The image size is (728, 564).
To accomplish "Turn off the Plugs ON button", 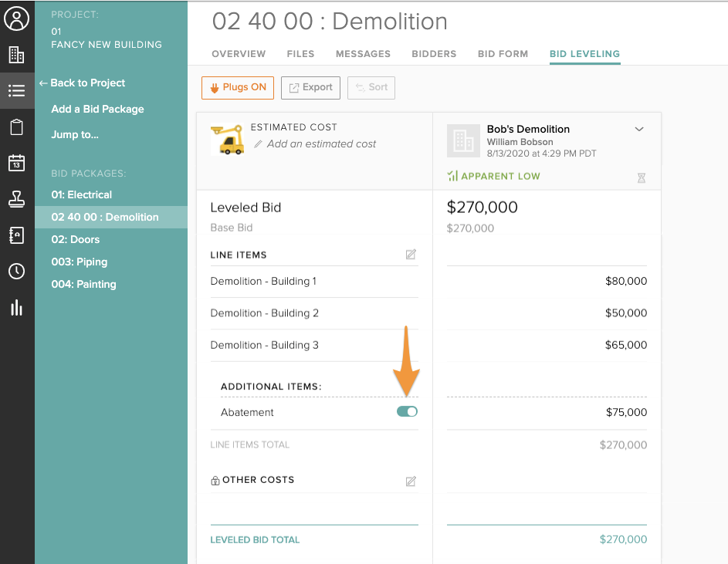I will tap(238, 88).
